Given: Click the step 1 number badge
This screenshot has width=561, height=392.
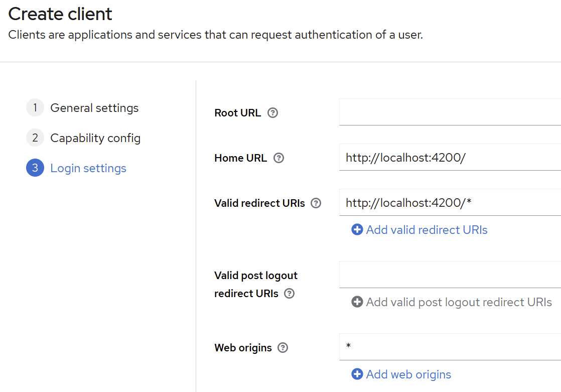Looking at the screenshot, I should pyautogui.click(x=35, y=108).
